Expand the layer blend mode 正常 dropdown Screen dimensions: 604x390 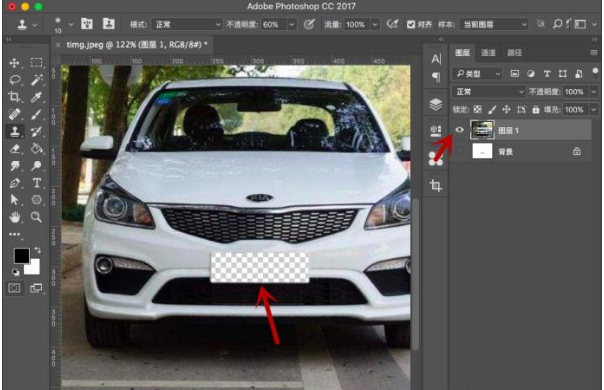[x=488, y=92]
